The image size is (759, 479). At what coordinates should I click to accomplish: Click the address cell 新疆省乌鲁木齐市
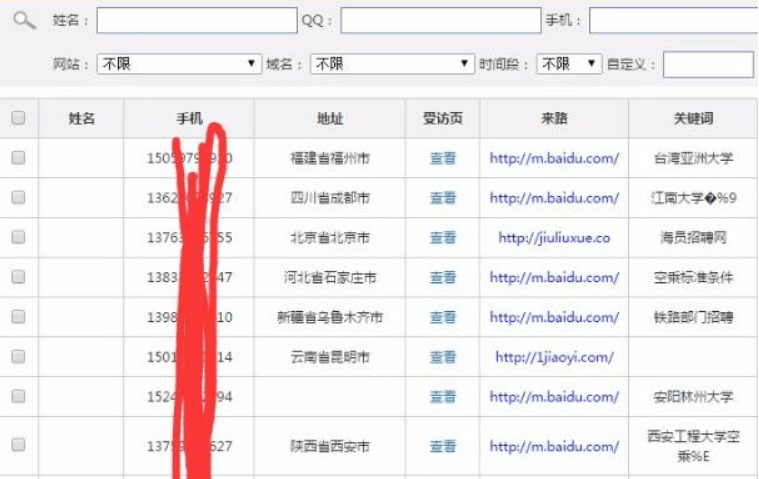point(330,317)
